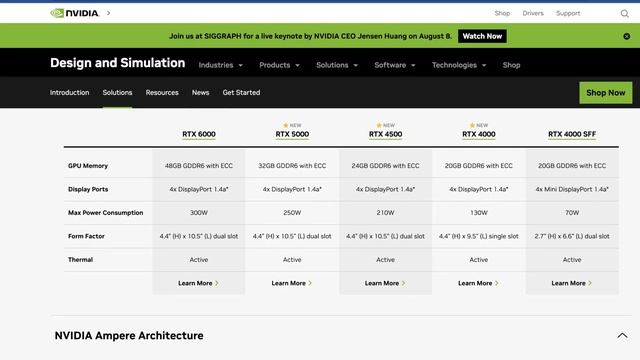Click the 32GB GDDR6 with ECC cell

point(292,166)
